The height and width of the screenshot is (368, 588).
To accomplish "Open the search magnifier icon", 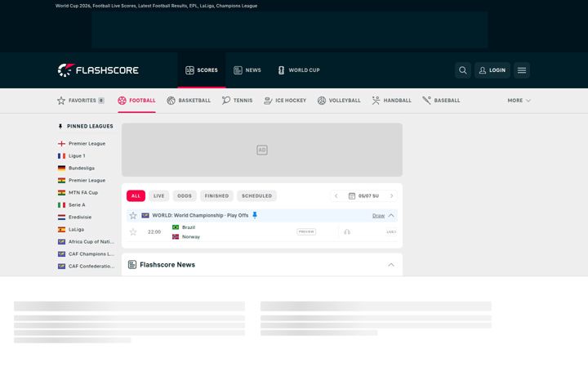I will point(463,70).
